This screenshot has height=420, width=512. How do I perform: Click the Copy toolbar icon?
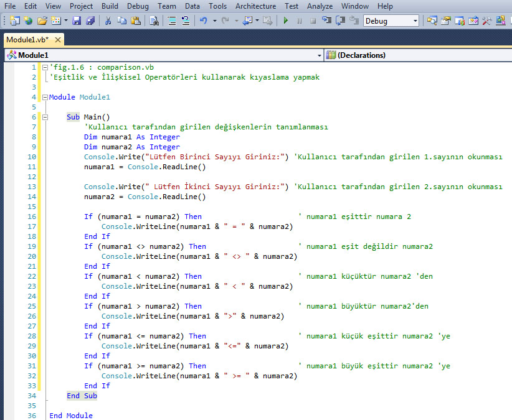122,21
